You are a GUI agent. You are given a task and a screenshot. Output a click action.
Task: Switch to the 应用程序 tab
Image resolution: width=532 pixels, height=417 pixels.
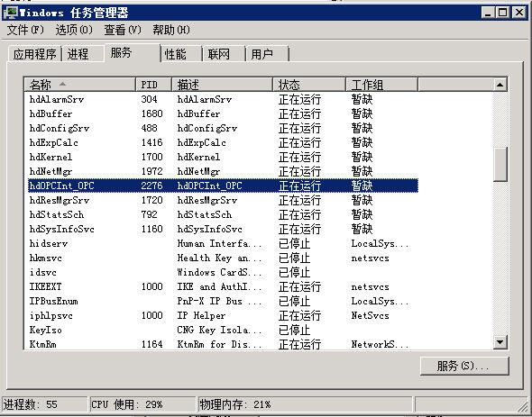[34, 54]
